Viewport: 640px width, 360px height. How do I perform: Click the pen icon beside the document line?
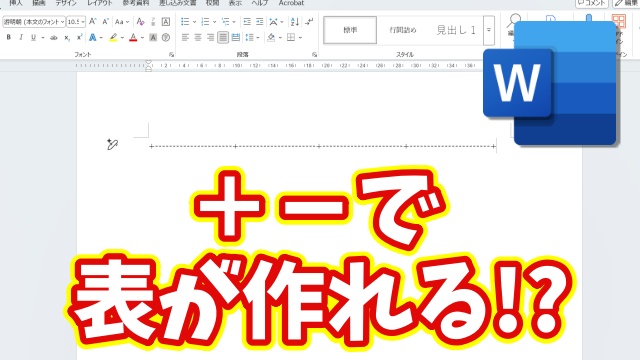112,144
